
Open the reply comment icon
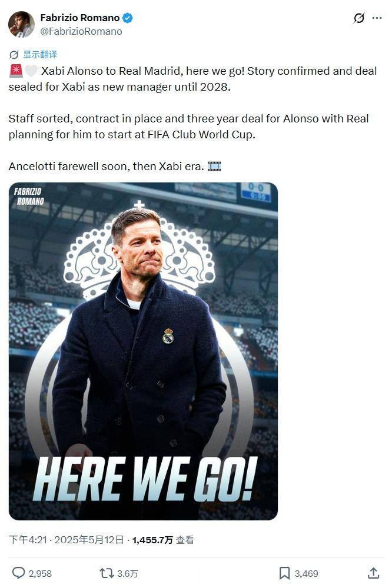18,573
